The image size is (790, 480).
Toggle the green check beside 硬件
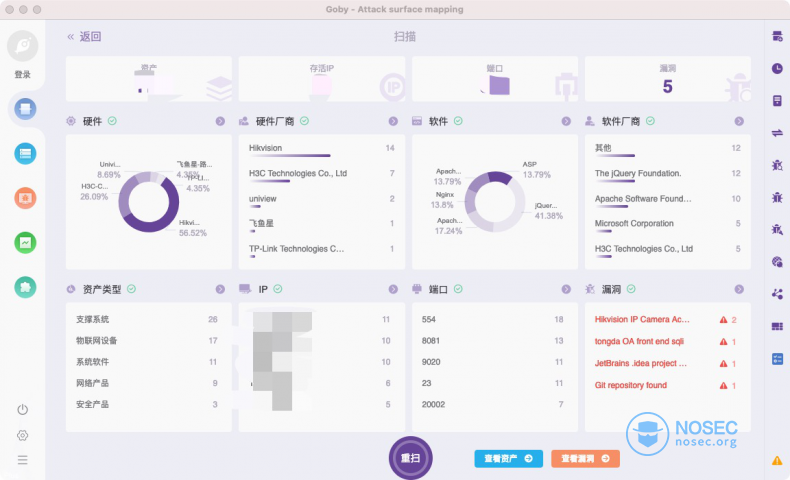pyautogui.click(x=112, y=121)
